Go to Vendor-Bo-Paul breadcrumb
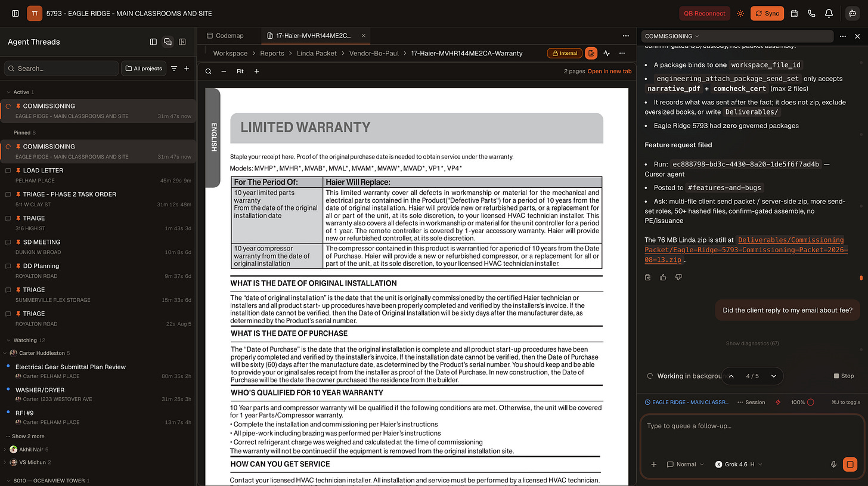 [374, 53]
